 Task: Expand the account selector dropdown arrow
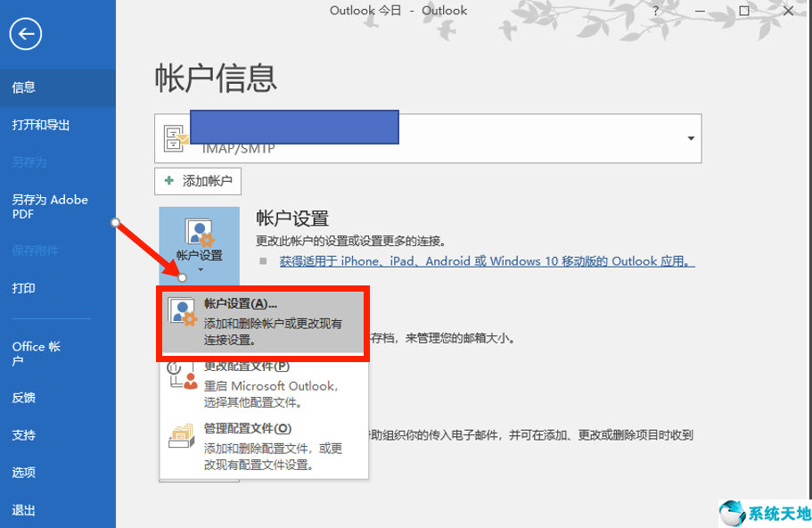[690, 138]
